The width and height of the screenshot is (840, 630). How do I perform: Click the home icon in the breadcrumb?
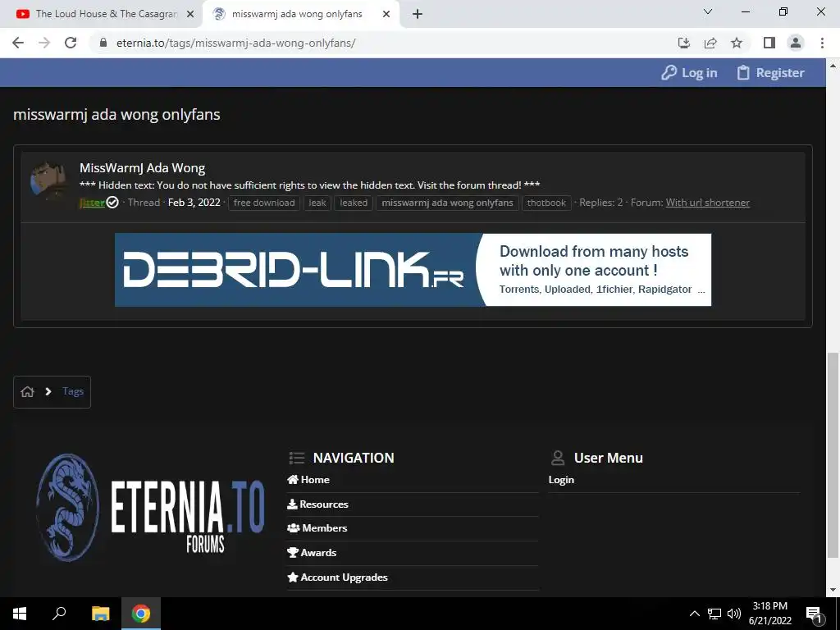click(x=27, y=391)
